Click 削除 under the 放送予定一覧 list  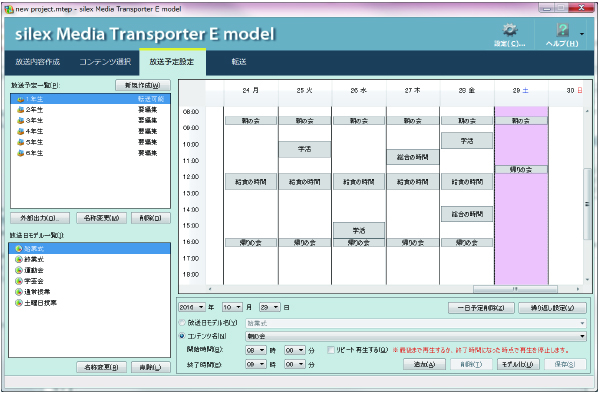tap(151, 218)
